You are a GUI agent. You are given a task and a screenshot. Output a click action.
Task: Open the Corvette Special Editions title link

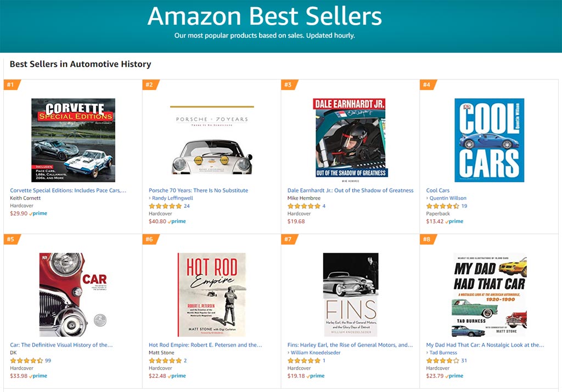tap(68, 190)
